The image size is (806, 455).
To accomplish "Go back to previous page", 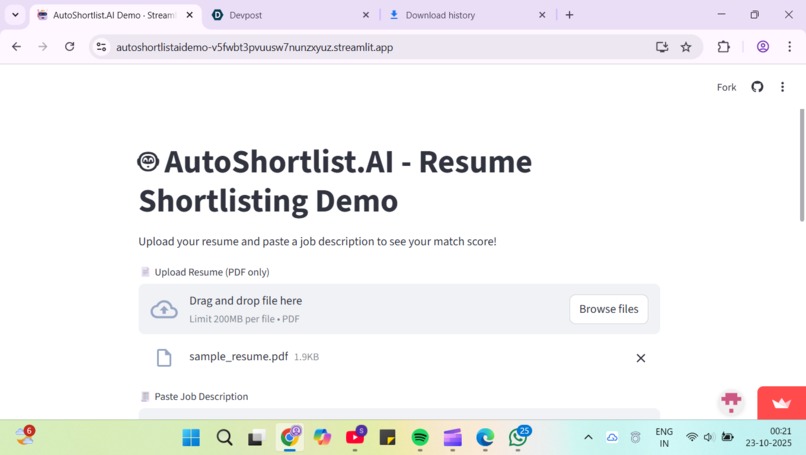I will pyautogui.click(x=16, y=47).
